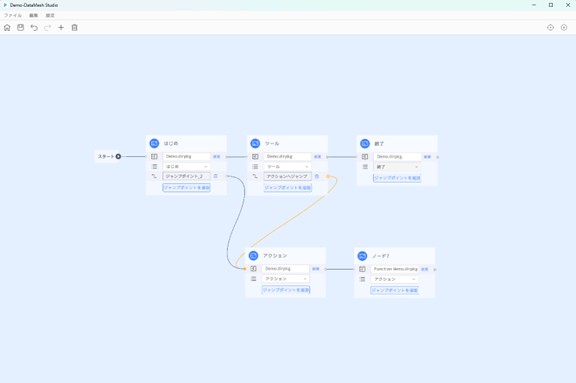
Task: Add jump point in はじめ node
Action: pyautogui.click(x=187, y=187)
